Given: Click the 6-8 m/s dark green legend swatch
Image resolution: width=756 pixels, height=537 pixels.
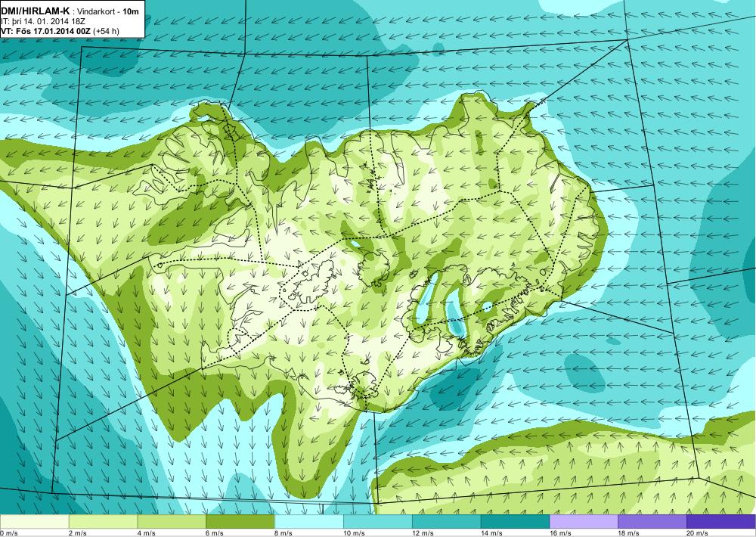Looking at the screenshot, I should [240, 522].
